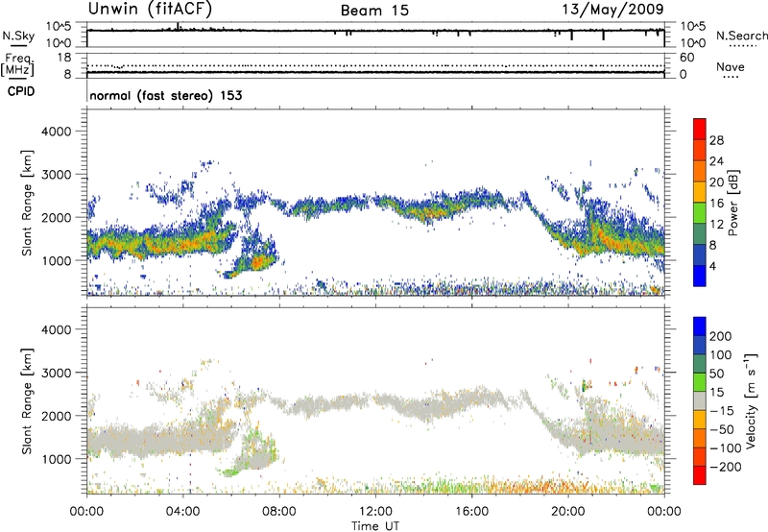This screenshot has height=532, width=768.
Task: Click the date '13/May/2009'
Action: point(612,9)
